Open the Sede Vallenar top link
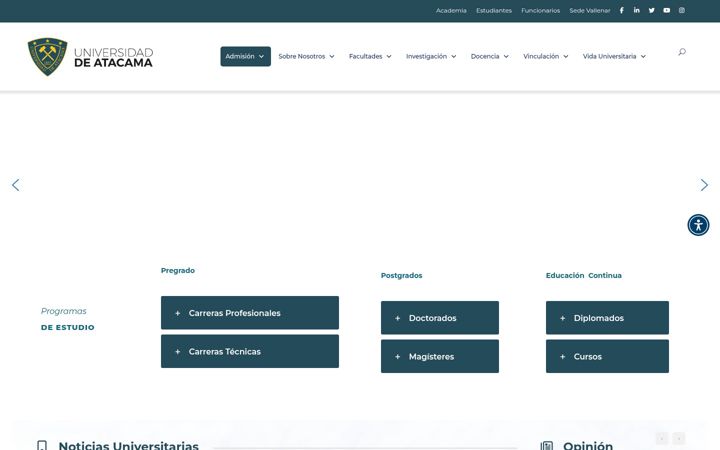 [590, 11]
